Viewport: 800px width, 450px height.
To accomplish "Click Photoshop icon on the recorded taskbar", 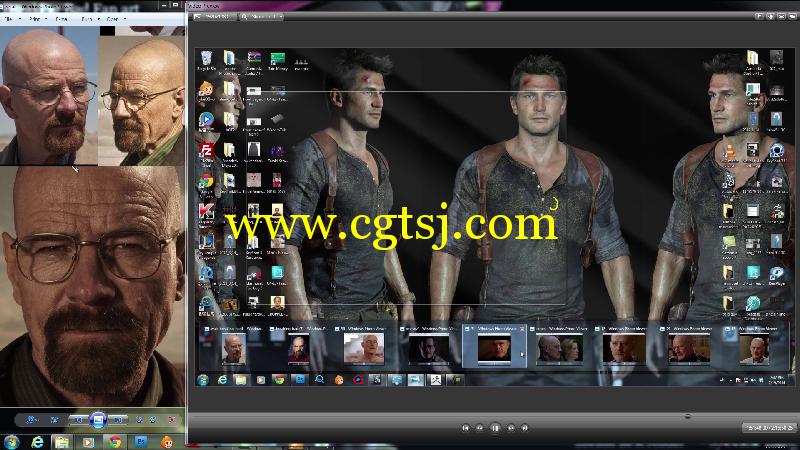I will pyautogui.click(x=299, y=380).
